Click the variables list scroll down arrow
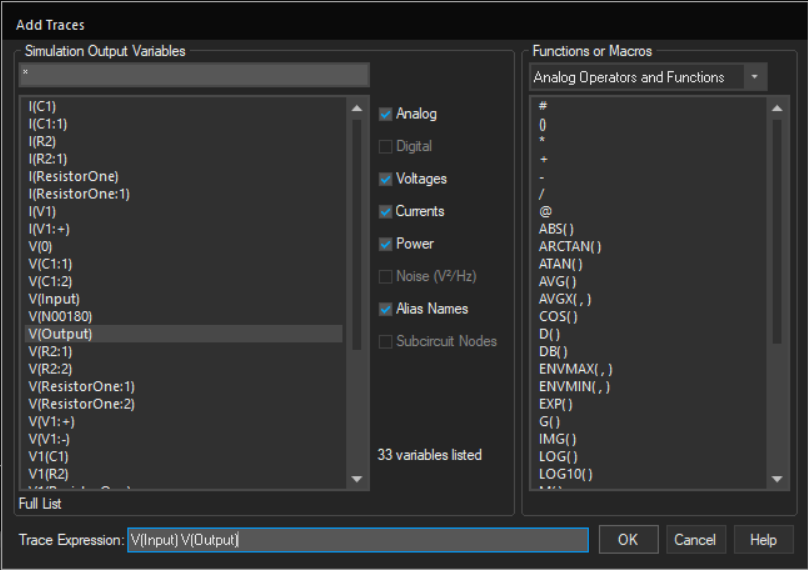This screenshot has height=570, width=808. click(357, 479)
